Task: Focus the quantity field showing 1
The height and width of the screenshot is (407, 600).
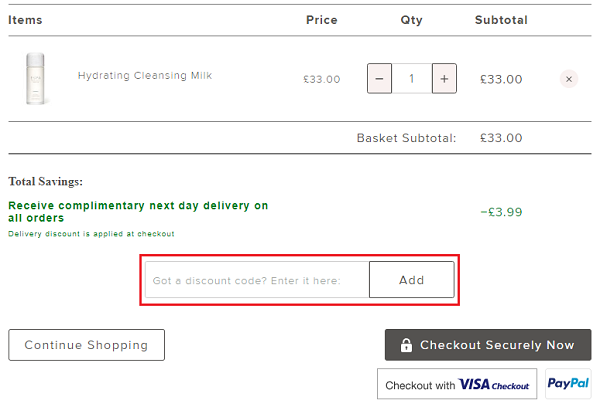Action: (412, 79)
